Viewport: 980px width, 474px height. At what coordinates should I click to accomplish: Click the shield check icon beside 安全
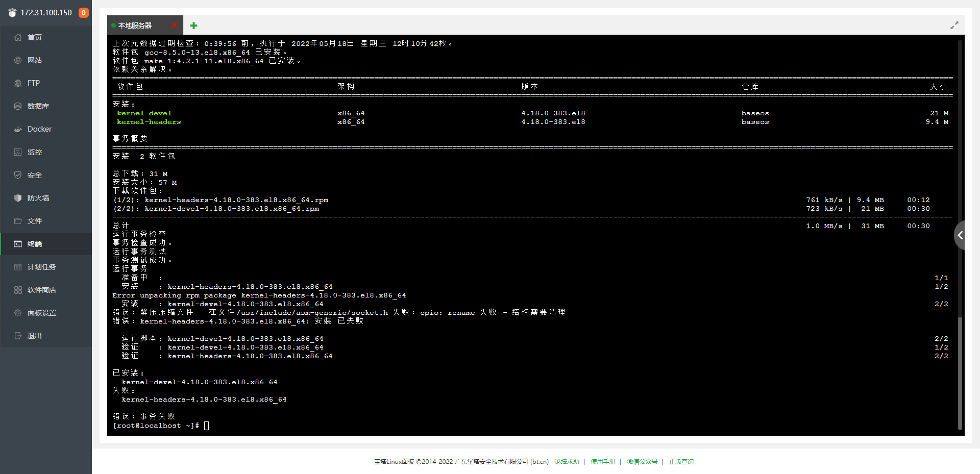[18, 175]
